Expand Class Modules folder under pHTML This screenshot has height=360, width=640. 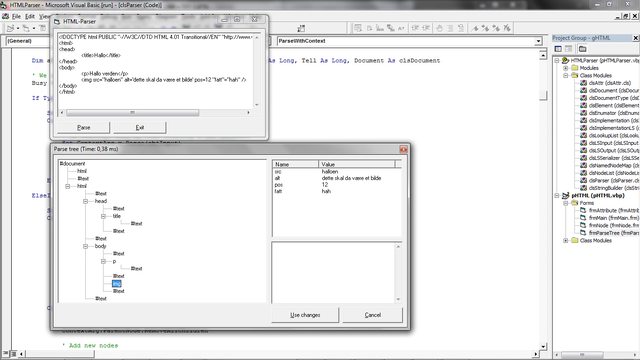coord(566,240)
